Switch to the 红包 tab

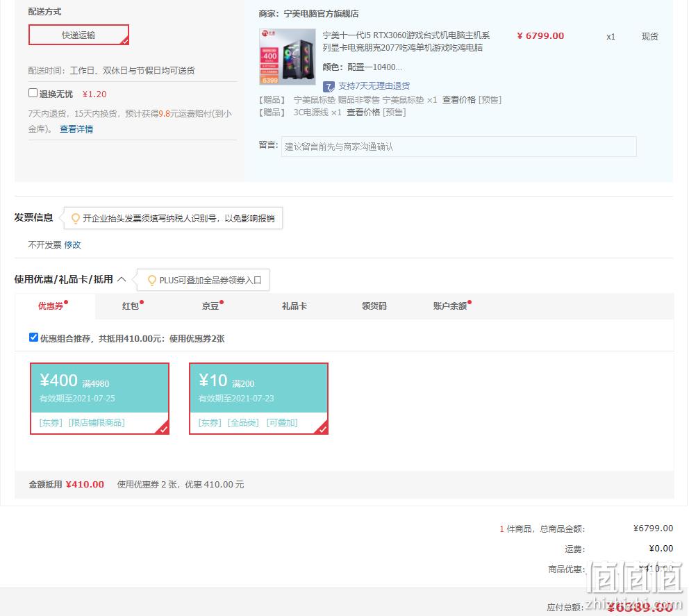click(x=131, y=306)
